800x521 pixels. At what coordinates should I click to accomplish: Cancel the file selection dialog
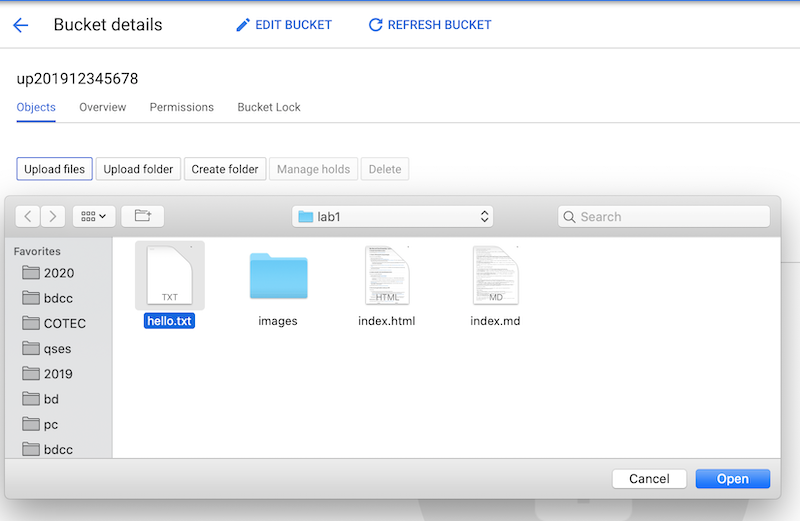[649, 479]
